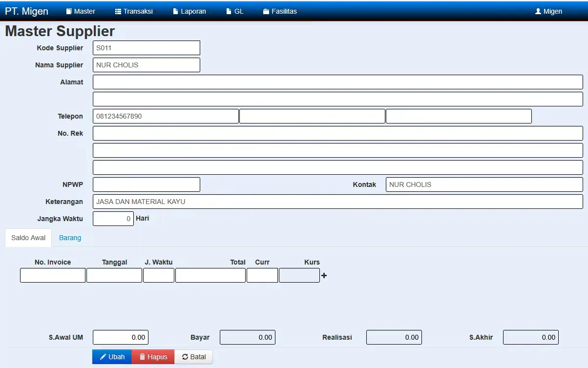Focus the Kontak field
This screenshot has width=588, height=368.
pyautogui.click(x=484, y=184)
